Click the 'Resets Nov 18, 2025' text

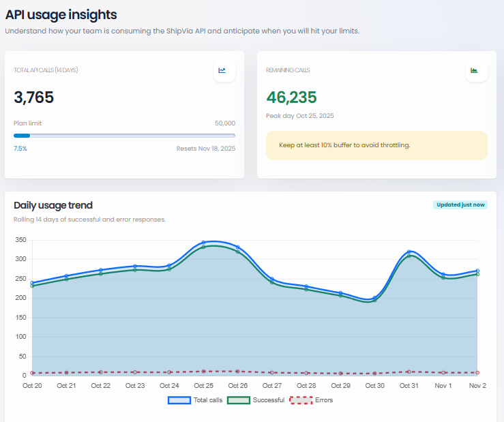(205, 149)
